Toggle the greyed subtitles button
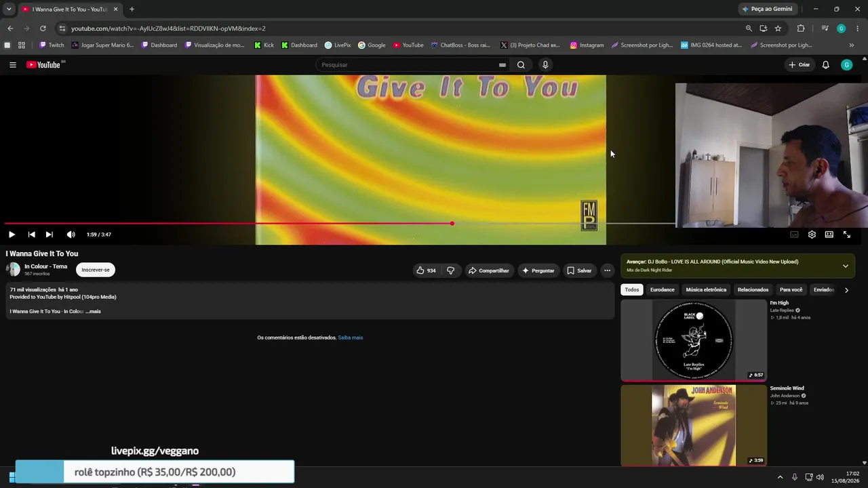The height and width of the screenshot is (488, 868). [x=794, y=235]
